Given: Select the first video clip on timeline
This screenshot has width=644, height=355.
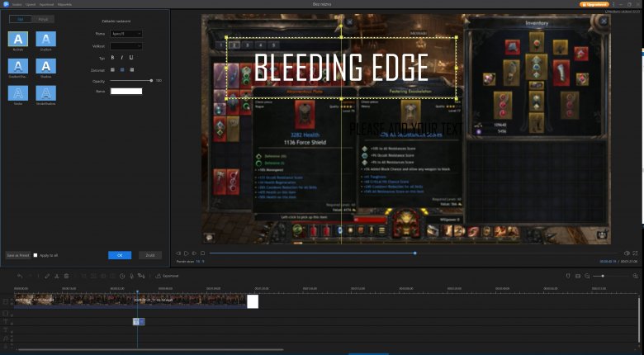Looking at the screenshot, I should click(x=73, y=301).
